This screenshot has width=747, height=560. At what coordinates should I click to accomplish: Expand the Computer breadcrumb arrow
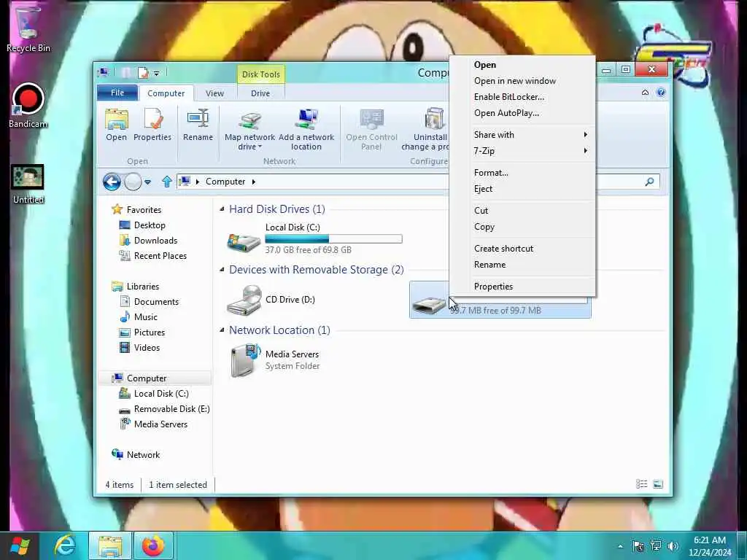pos(253,182)
